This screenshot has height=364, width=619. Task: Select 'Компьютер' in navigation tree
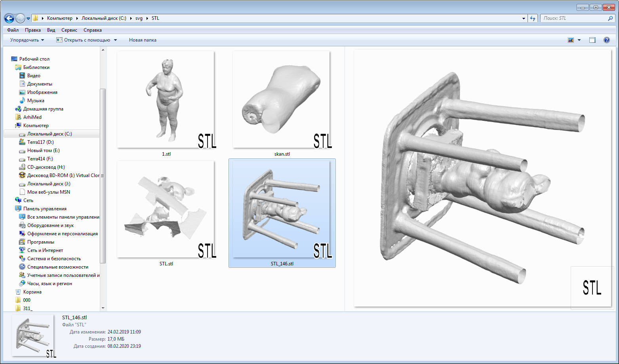36,126
